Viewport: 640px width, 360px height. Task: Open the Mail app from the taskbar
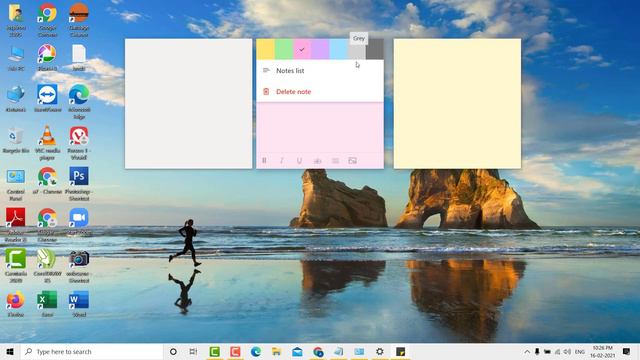coord(298,351)
